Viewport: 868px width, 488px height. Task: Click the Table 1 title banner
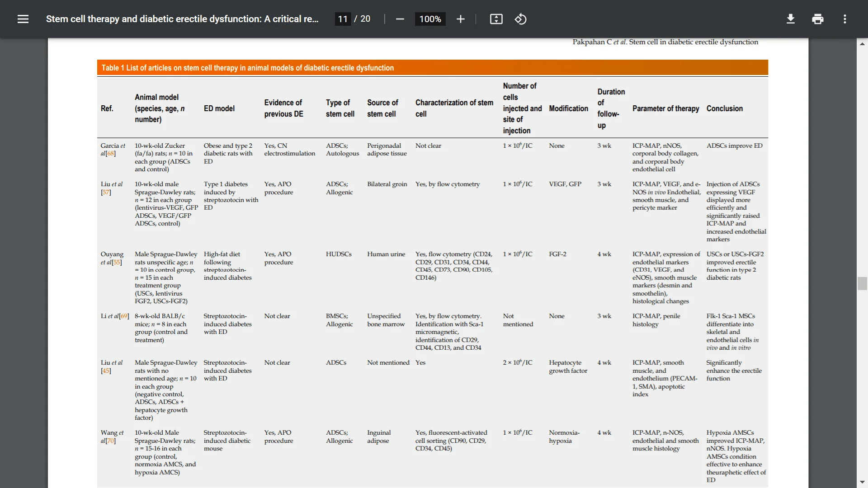(432, 68)
